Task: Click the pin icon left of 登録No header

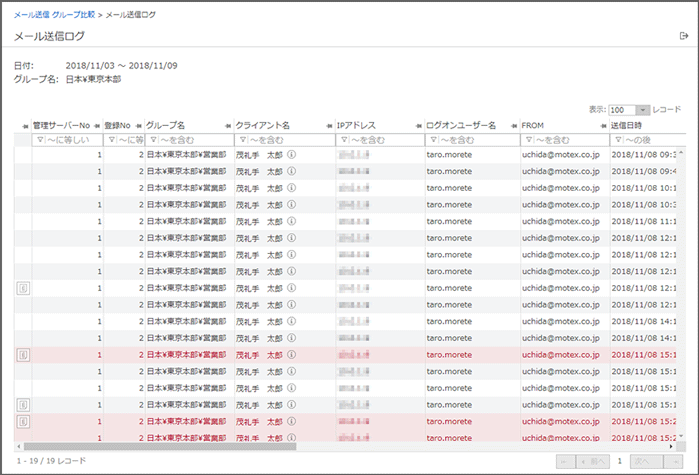Action: coord(97,127)
